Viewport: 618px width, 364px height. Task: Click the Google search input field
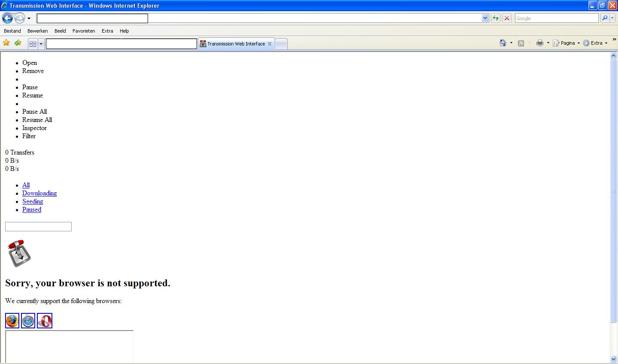point(556,18)
